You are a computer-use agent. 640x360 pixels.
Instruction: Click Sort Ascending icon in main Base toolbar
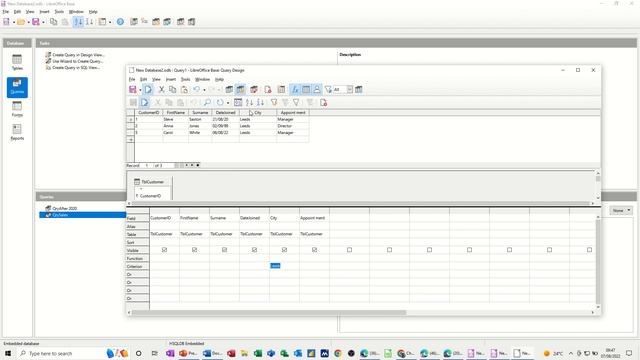tap(78, 22)
